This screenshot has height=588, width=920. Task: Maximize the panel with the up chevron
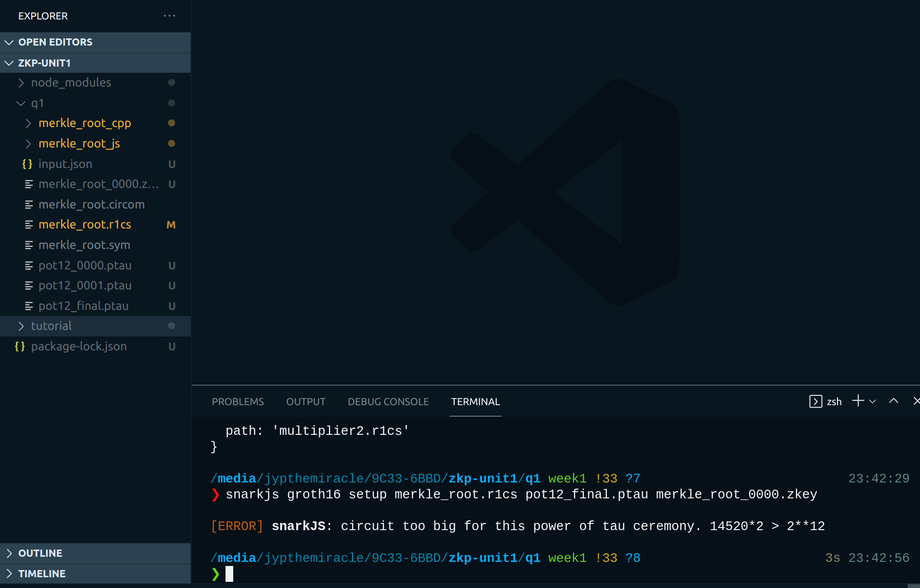[x=893, y=401]
